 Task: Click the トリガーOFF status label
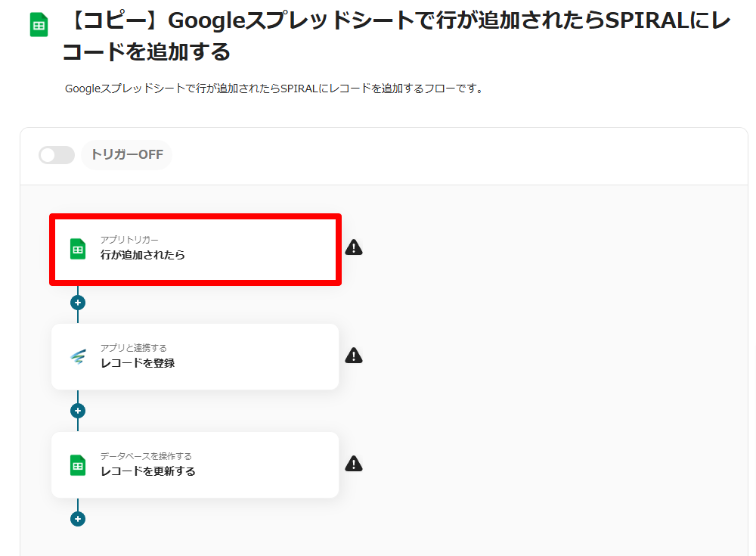127,154
